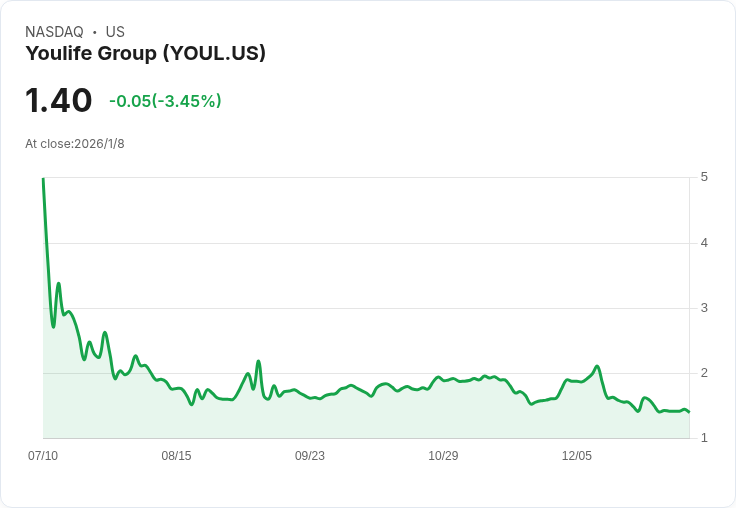Click the At close:2026/1/8 text
Screen dimensions: 736x508
coord(75,144)
